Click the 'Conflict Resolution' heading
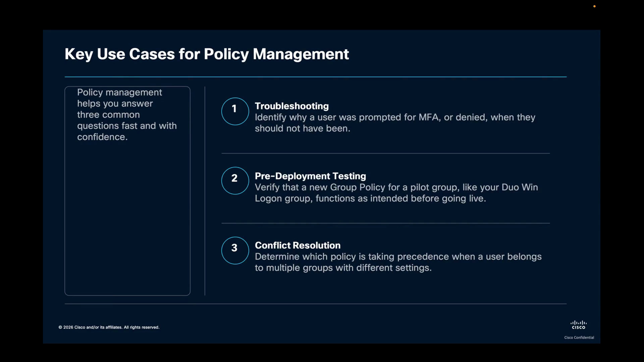This screenshot has width=644, height=362. click(x=298, y=245)
